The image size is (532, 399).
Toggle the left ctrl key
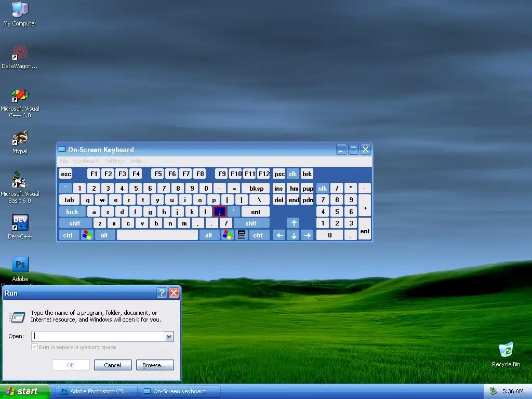tap(68, 235)
